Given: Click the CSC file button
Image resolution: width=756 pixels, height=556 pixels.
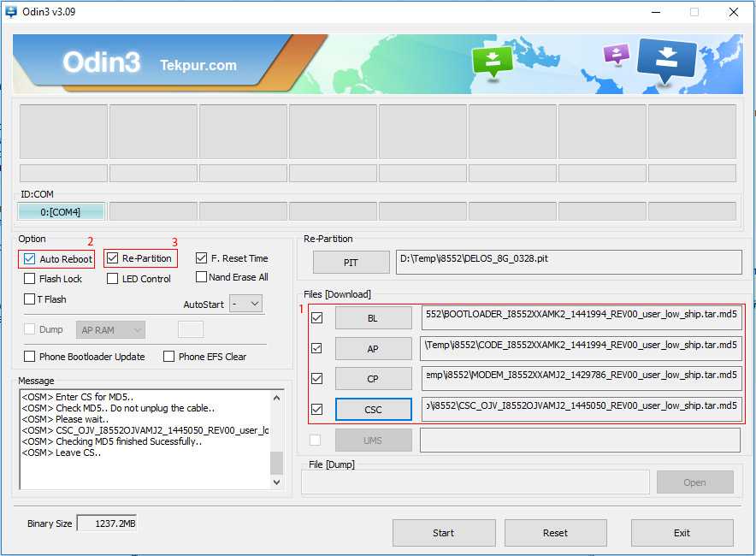Looking at the screenshot, I should click(373, 410).
